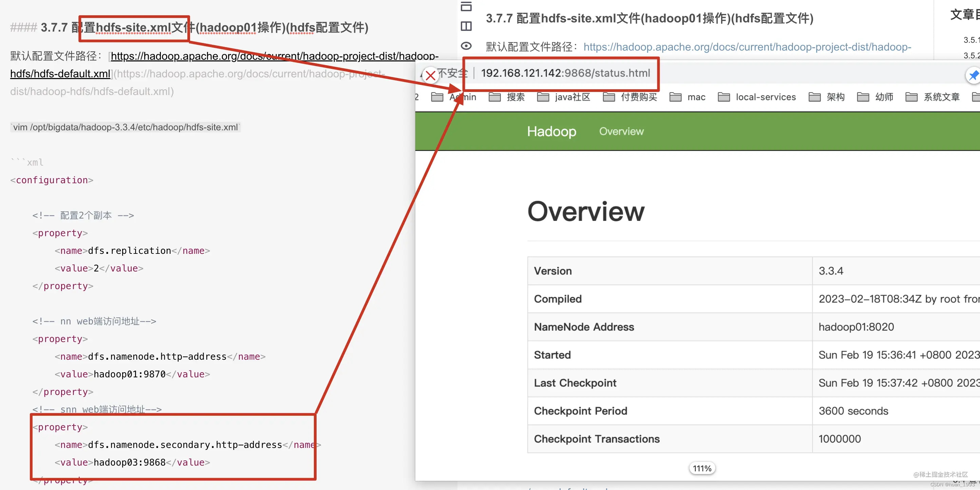Open the 付费购买 bookmark folder
980x490 pixels.
[x=630, y=97]
